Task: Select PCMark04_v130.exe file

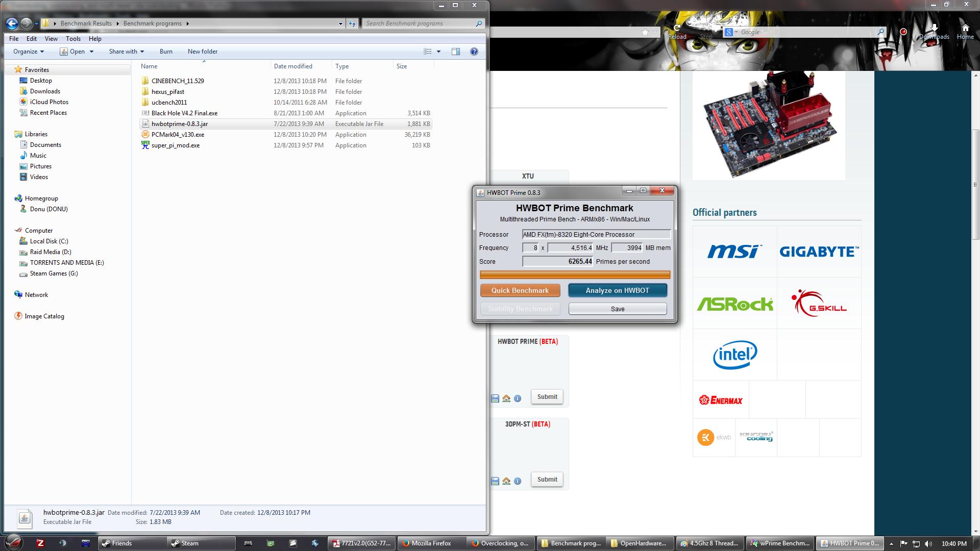Action: 178,135
